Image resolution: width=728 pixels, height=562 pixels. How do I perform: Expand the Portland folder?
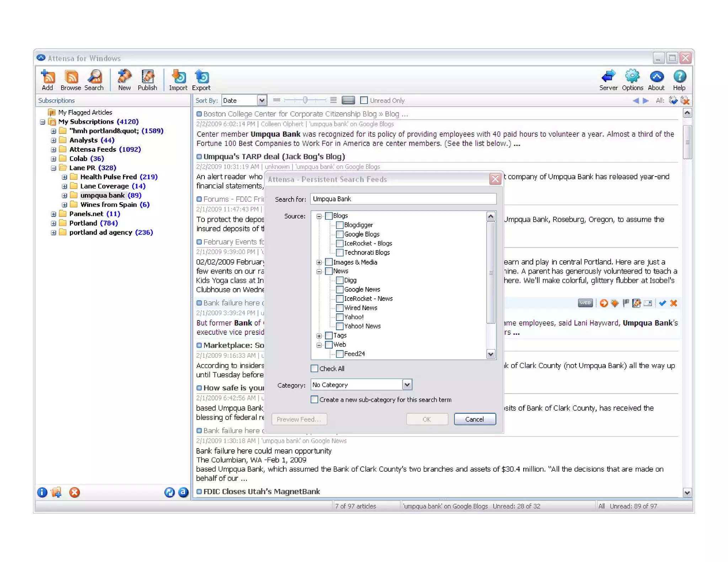[x=53, y=223]
